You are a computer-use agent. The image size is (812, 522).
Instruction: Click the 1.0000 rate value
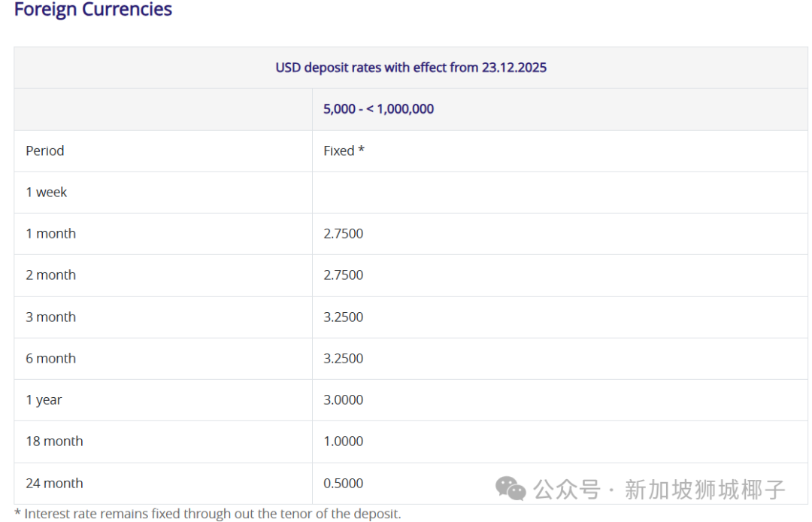pyautogui.click(x=343, y=442)
